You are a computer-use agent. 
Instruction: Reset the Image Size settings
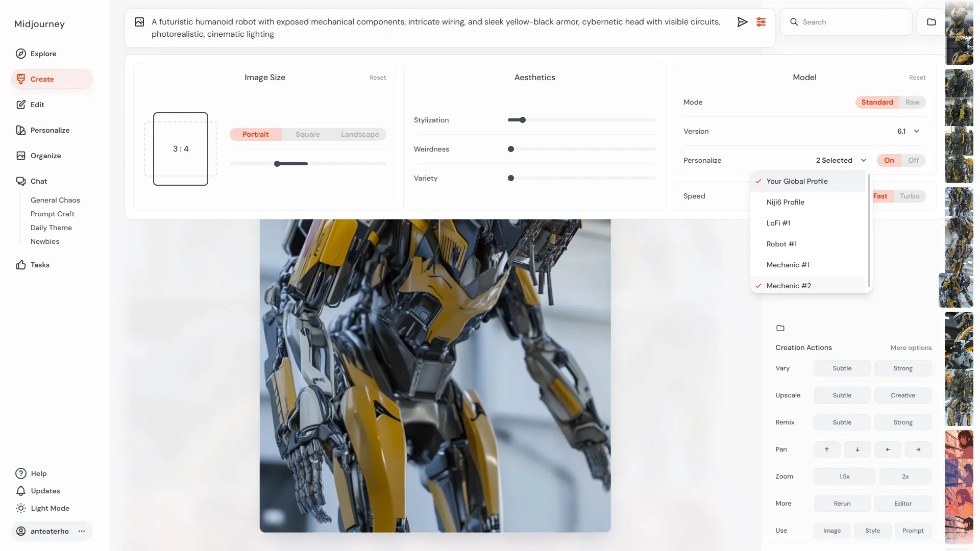point(378,78)
